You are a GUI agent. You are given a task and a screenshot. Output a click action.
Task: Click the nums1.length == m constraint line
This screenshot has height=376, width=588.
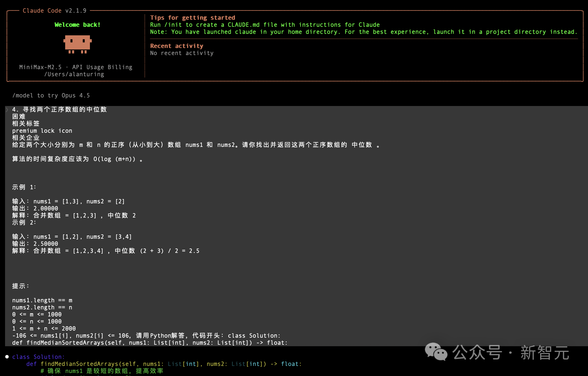pos(42,300)
